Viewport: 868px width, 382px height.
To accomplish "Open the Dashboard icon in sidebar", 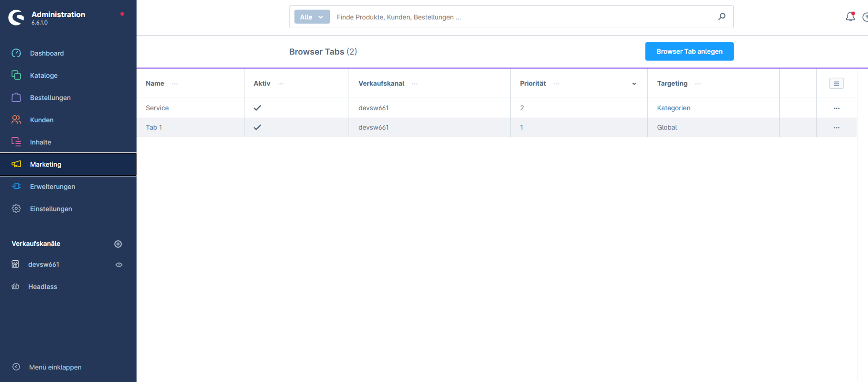I will coord(16,53).
